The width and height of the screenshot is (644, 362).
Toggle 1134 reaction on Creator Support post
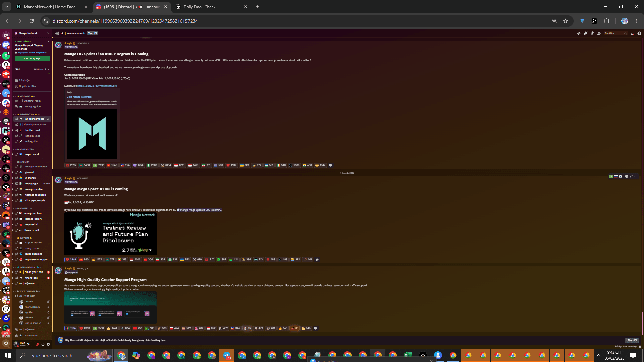point(71,328)
